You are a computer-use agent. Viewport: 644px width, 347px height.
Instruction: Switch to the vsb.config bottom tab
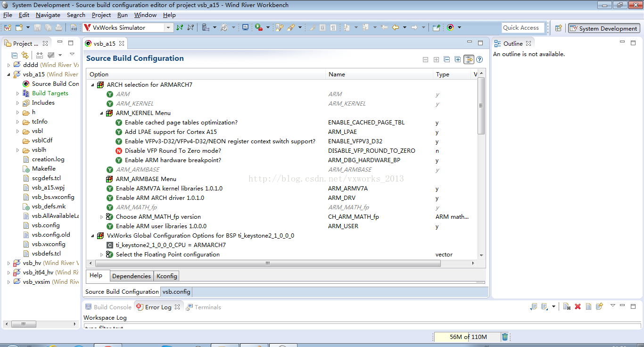[176, 292]
